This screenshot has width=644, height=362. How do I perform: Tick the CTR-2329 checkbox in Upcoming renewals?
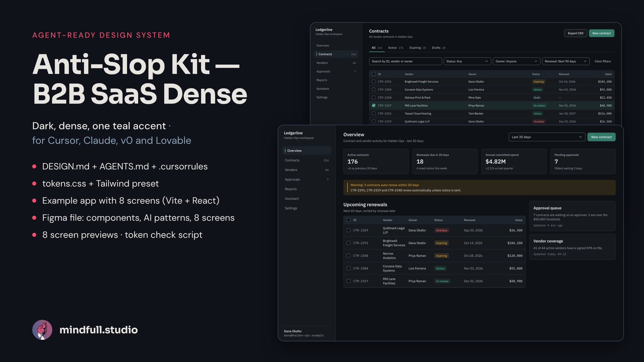pyautogui.click(x=348, y=230)
